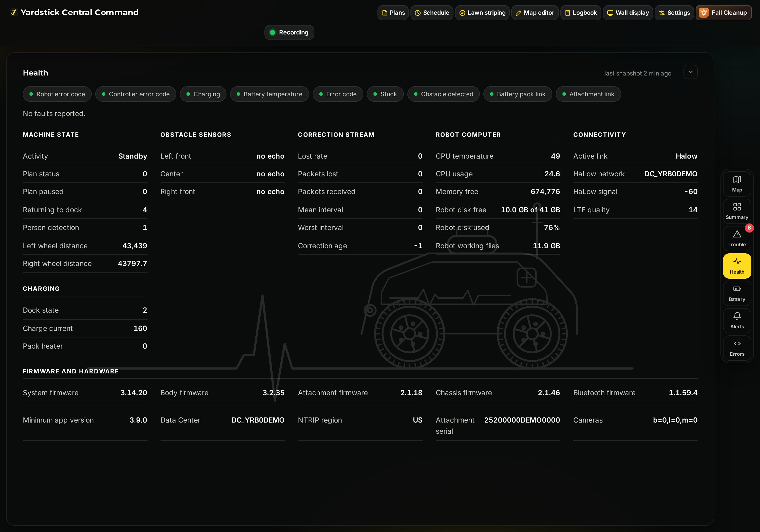Open the Trouble panel with warning icon
This screenshot has height=532, width=760.
[x=737, y=238]
